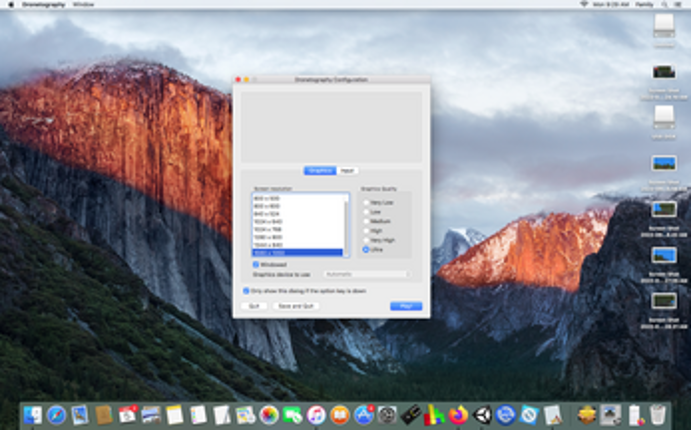This screenshot has height=430, width=691.
Task: Select Medium graphics quality
Action: 366,221
